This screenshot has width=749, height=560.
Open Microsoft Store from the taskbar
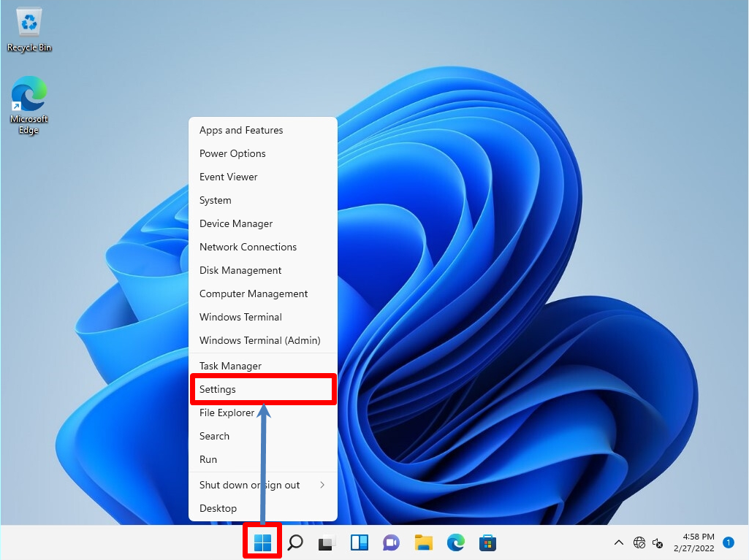(x=487, y=542)
